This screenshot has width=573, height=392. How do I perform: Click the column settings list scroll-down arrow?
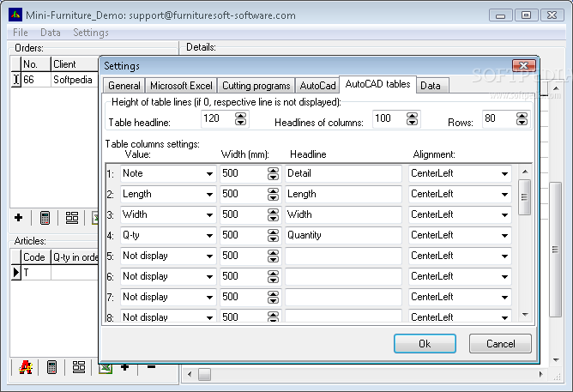[525, 314]
